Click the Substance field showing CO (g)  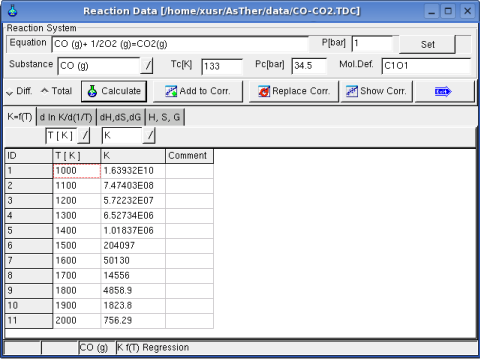[x=99, y=66]
